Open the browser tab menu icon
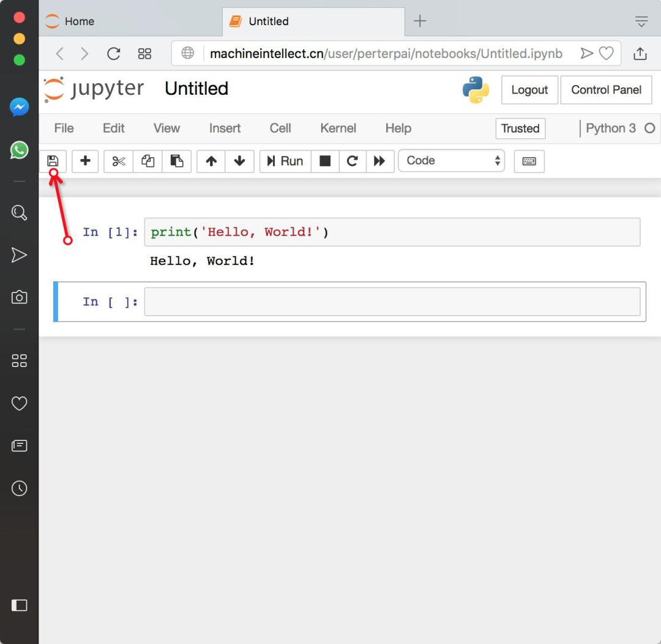This screenshot has height=644, width=661. [x=641, y=21]
